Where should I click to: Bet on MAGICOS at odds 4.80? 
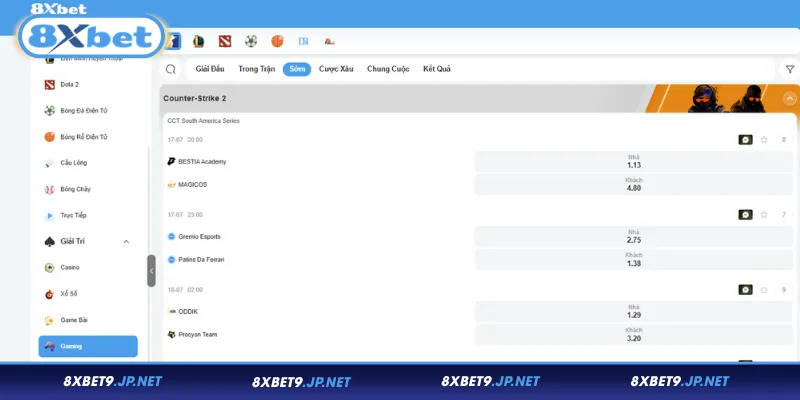(634, 185)
